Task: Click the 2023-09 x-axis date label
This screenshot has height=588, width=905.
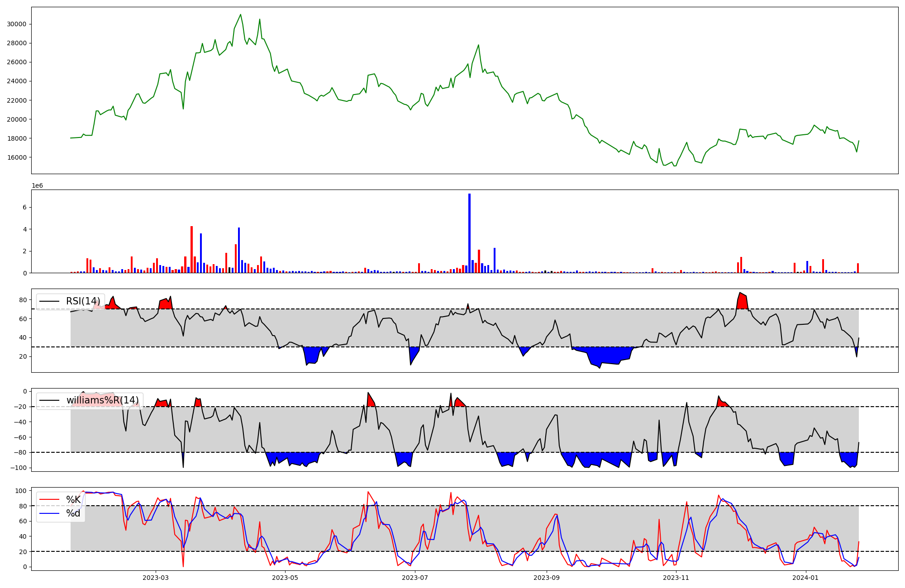Action: click(x=547, y=578)
